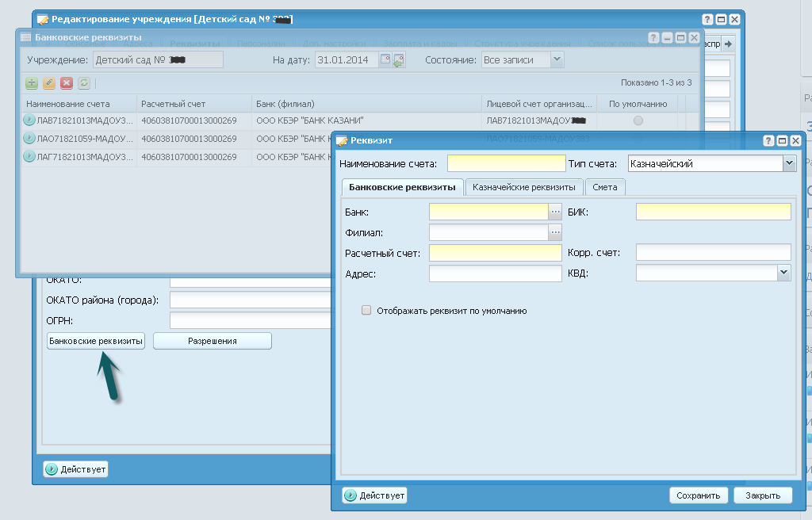The image size is (812, 520).
Task: Toggle the Действует status in Реквизит window
Action: click(374, 495)
